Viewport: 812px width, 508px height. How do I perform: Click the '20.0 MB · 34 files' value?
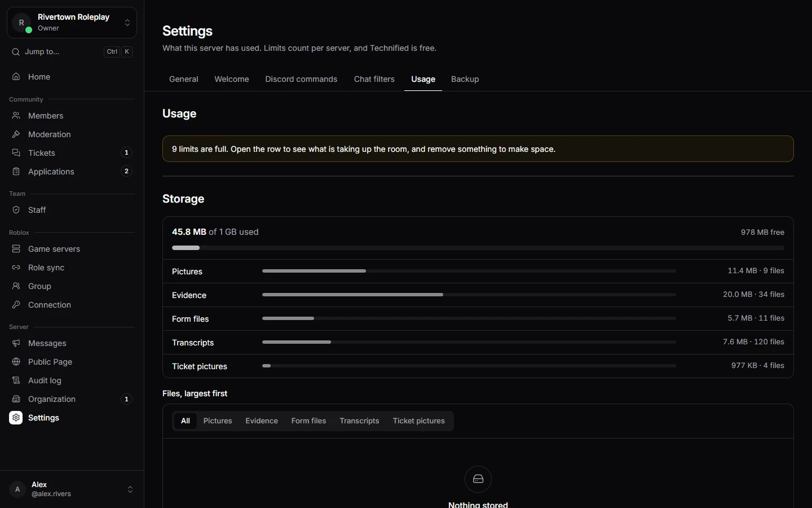[753, 295]
